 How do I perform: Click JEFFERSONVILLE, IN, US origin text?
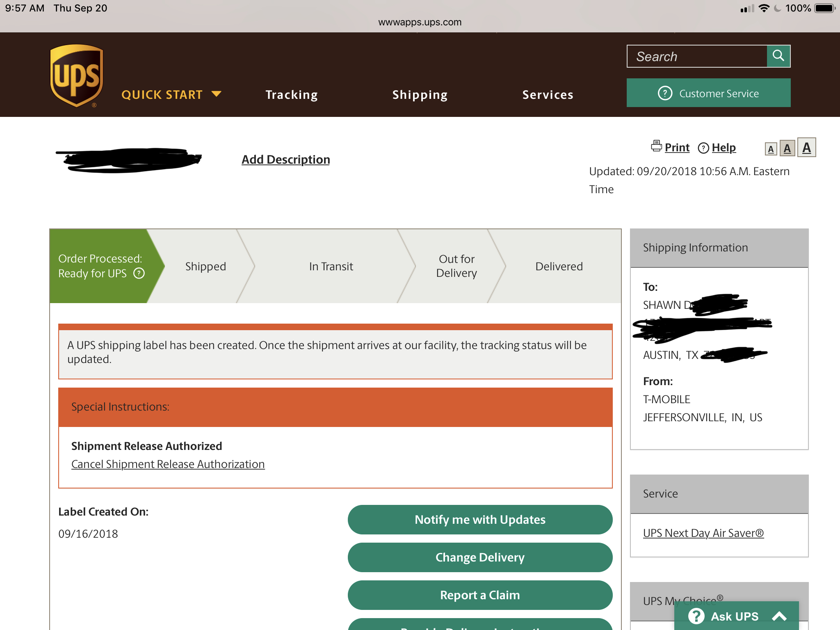click(703, 417)
